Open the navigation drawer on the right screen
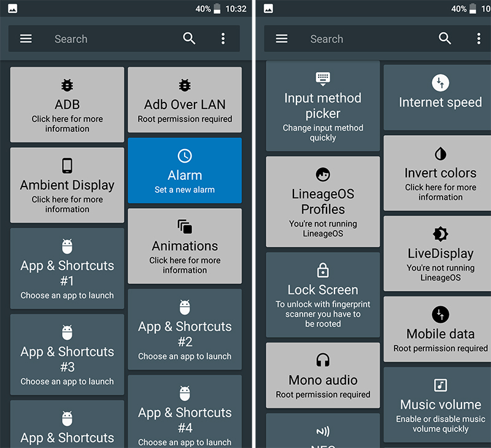Screen dimensions: 491x448 282,39
